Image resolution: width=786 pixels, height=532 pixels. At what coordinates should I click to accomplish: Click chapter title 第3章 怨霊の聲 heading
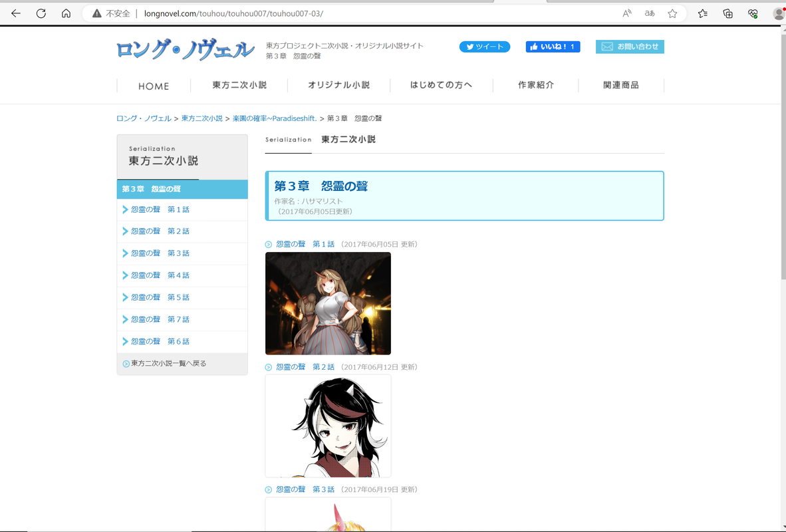coord(321,186)
